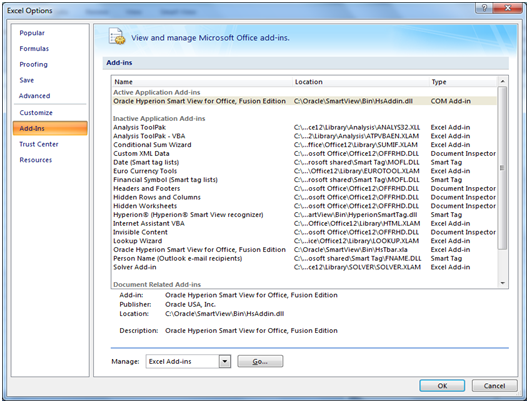Select the Oracle Hyperion HsTbar.xla Excel Add-in row
Viewport: 529px width, 403px height.
(x=304, y=250)
